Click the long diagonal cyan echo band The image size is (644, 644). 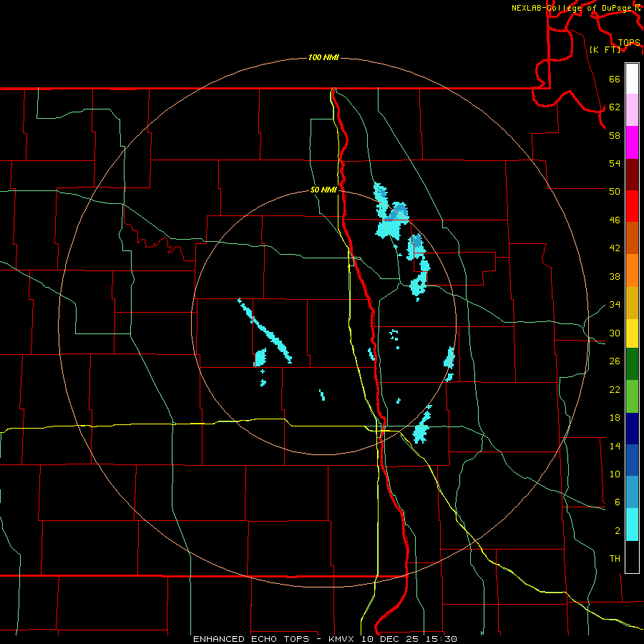pos(265,331)
